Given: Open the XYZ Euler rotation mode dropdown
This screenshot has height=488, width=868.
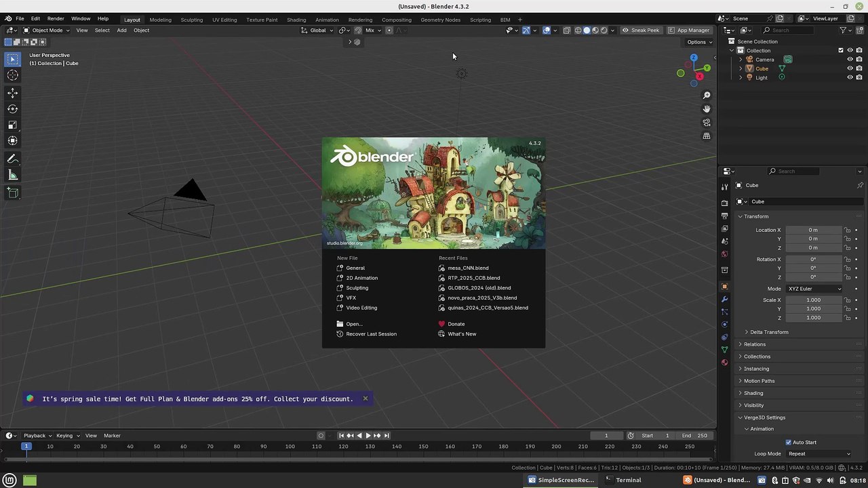Looking at the screenshot, I should tap(814, 289).
